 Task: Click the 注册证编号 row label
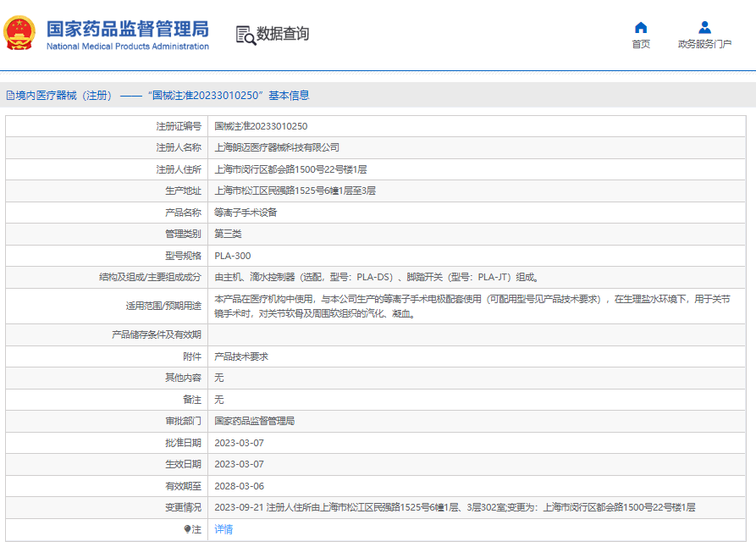[x=179, y=126]
